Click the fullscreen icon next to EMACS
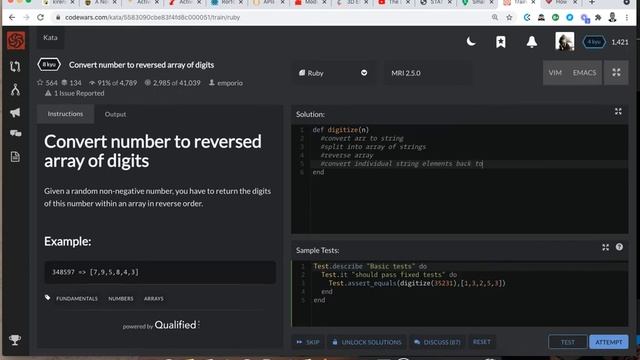The height and width of the screenshot is (360, 640). tap(616, 73)
